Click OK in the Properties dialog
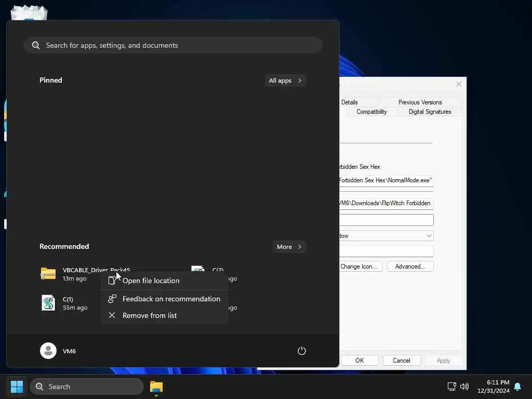 click(x=360, y=361)
